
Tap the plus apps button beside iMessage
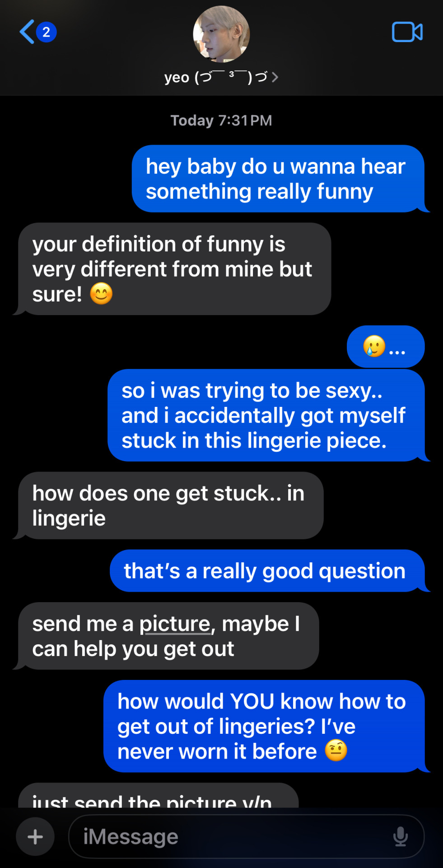coord(35,837)
